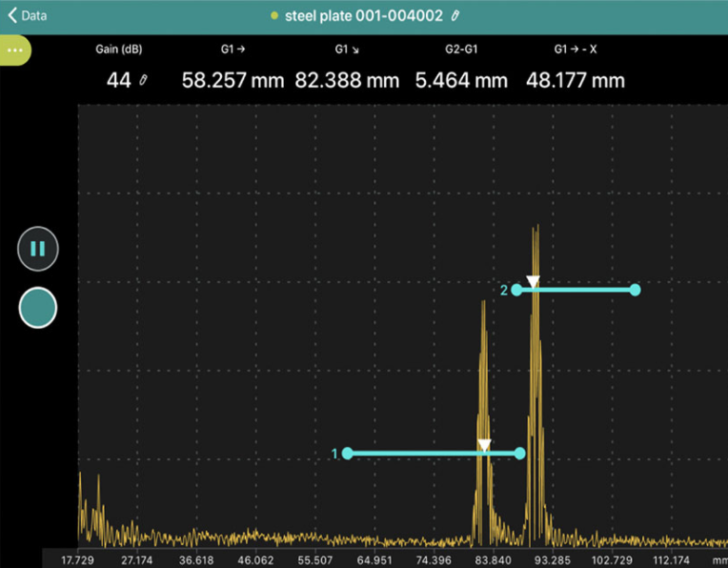
Task: Click the white peak marker on gate 2
Action: (534, 281)
